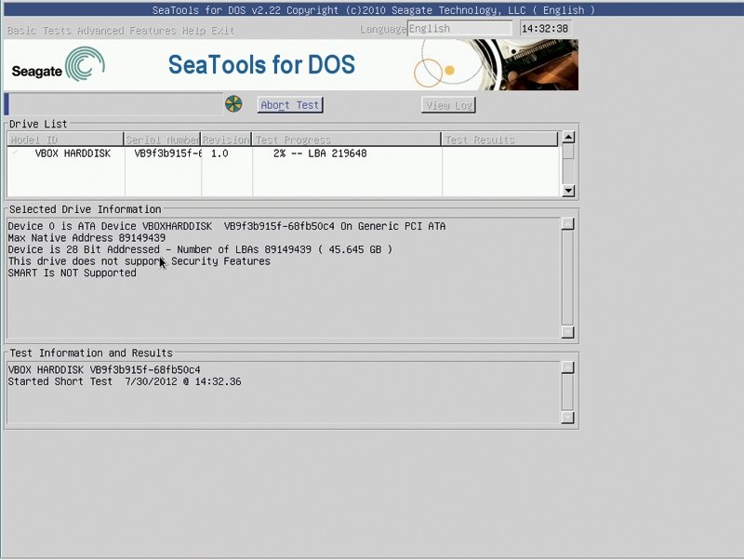Click the Selected Drive Information scroll down arrow
The width and height of the screenshot is (744, 560).
click(x=567, y=332)
